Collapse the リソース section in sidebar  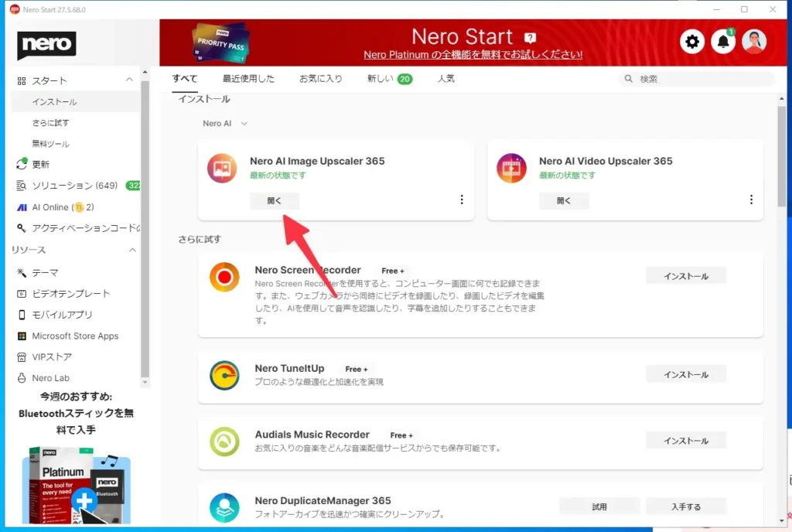click(x=132, y=250)
